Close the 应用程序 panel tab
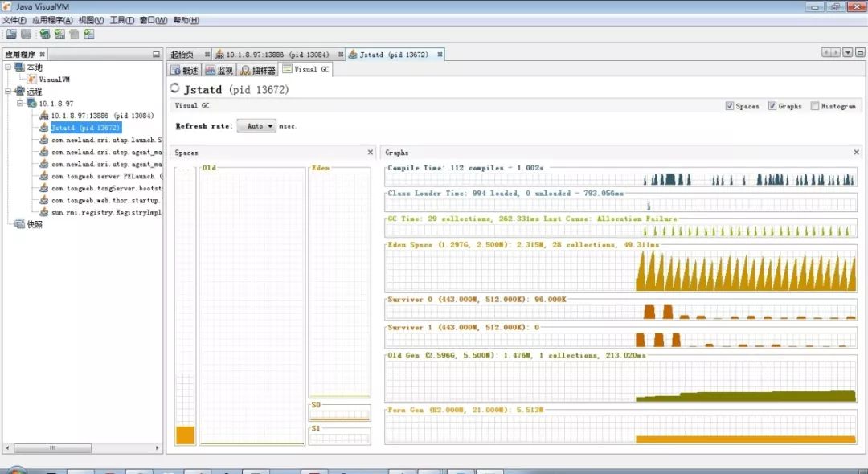868x474 pixels. 42,54
